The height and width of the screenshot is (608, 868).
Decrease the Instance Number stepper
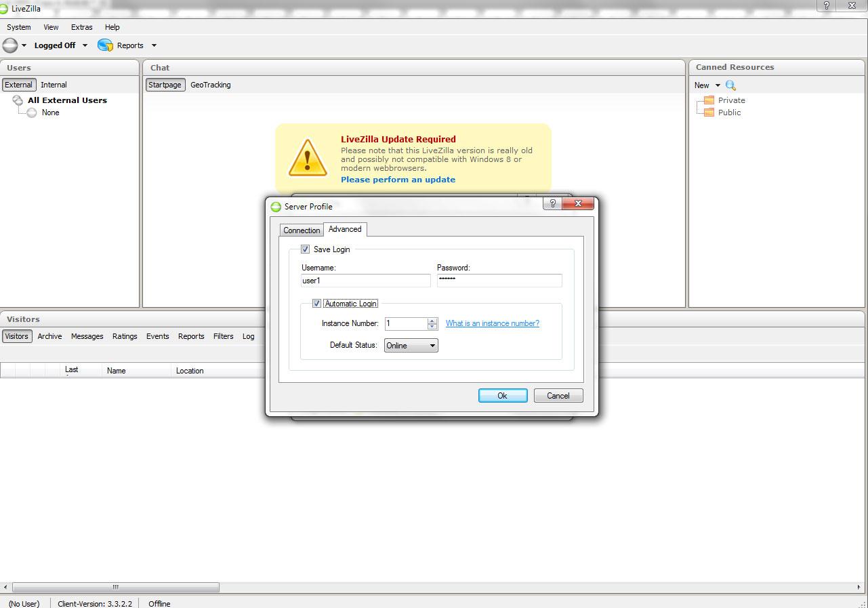click(x=432, y=327)
